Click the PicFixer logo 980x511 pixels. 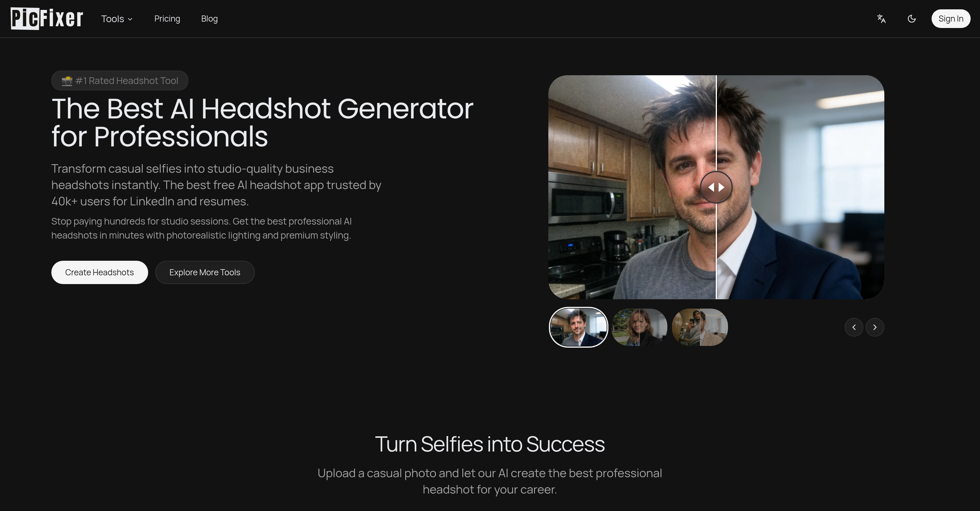pos(46,18)
